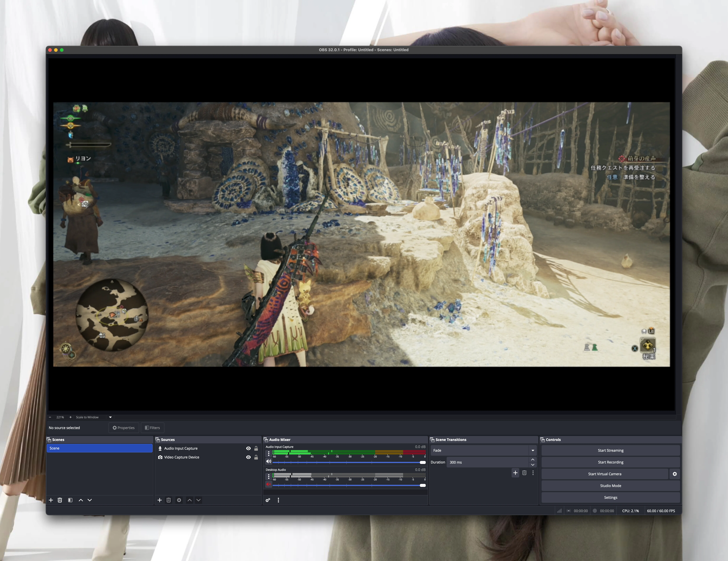Click the Scene Transitions dock icon

(x=432, y=440)
